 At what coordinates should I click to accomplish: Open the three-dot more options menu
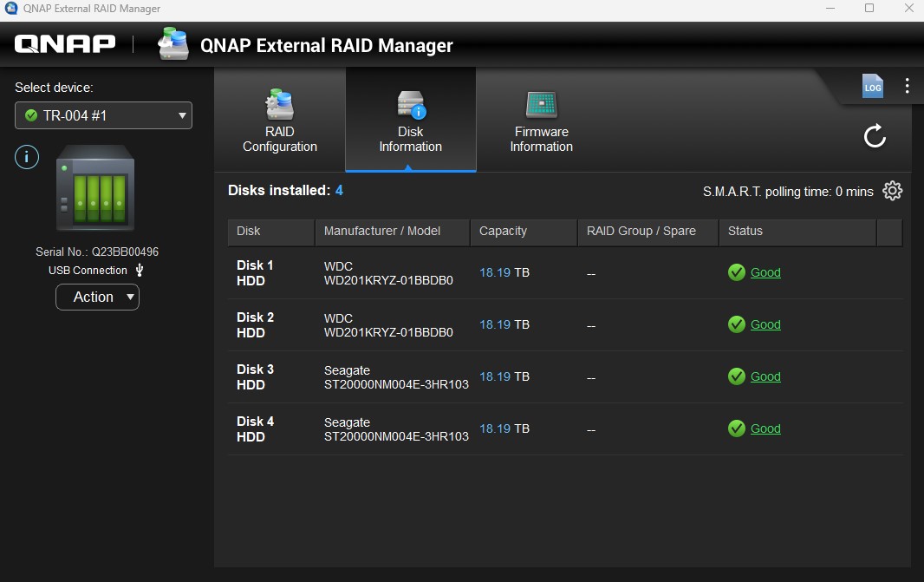[x=907, y=86]
